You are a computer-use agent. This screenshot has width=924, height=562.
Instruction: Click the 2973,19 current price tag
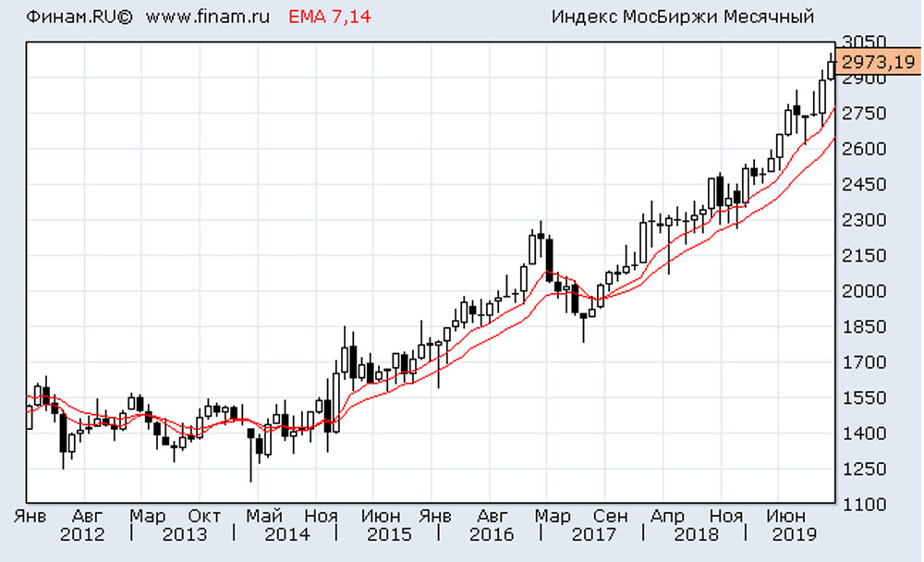coord(880,62)
